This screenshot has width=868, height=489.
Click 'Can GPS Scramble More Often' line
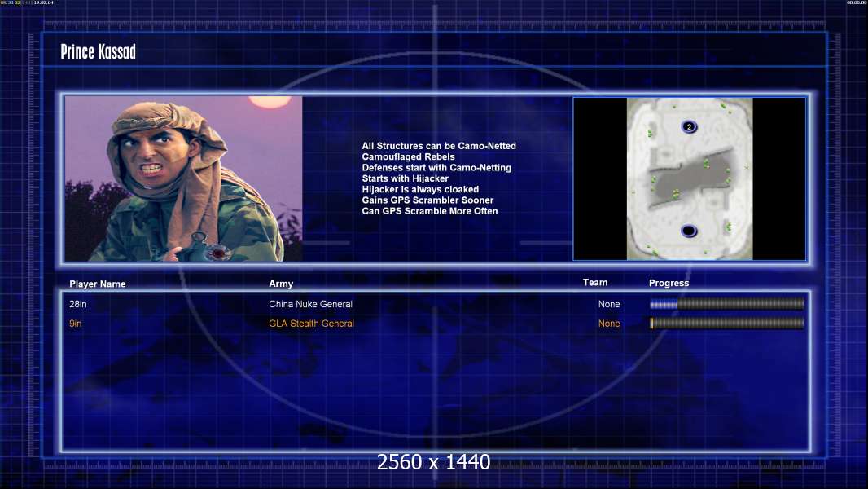(x=430, y=211)
